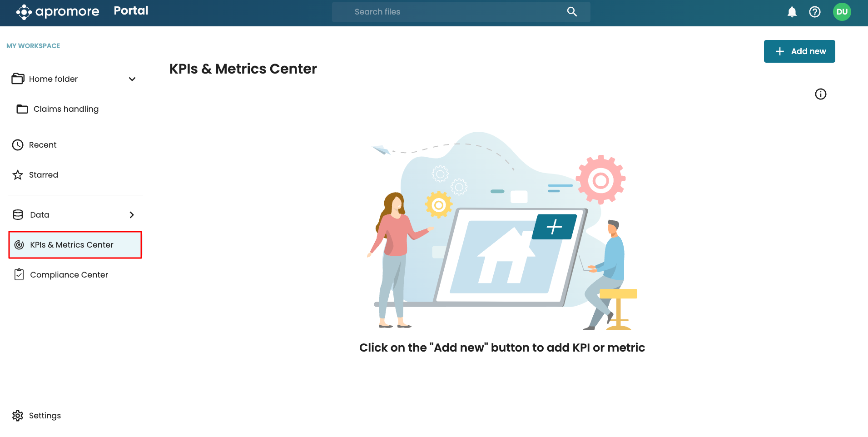
Task: Open the DU user avatar menu
Action: pyautogui.click(x=842, y=12)
